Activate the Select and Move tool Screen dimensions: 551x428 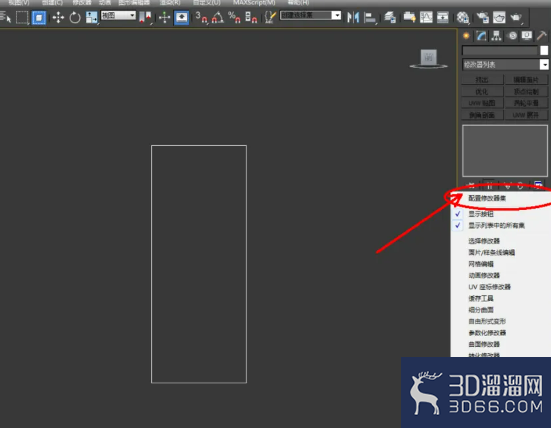pos(58,17)
